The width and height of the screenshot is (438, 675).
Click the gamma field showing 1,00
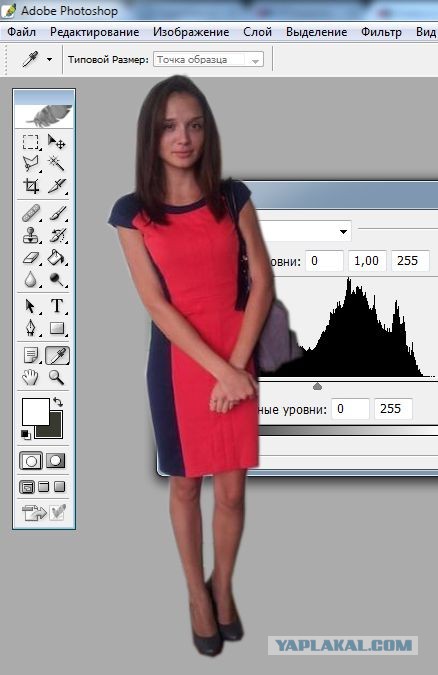[367, 261]
